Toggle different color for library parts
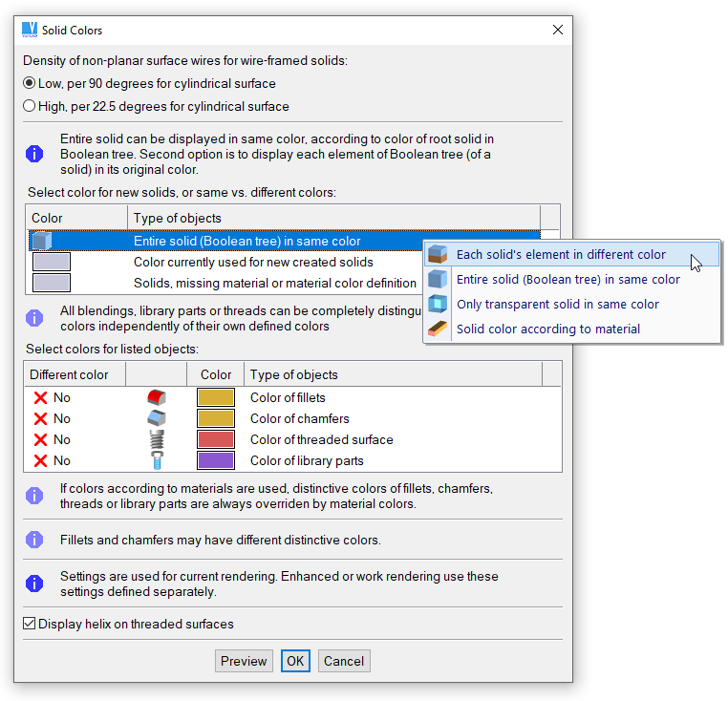The height and width of the screenshot is (701, 728). point(53,460)
